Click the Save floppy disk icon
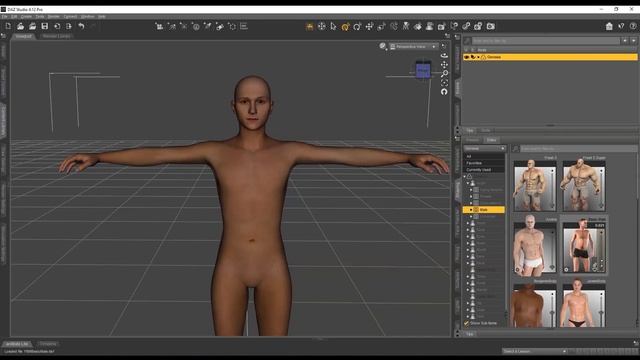Viewport: 640px width, 360px height. (x=44, y=26)
